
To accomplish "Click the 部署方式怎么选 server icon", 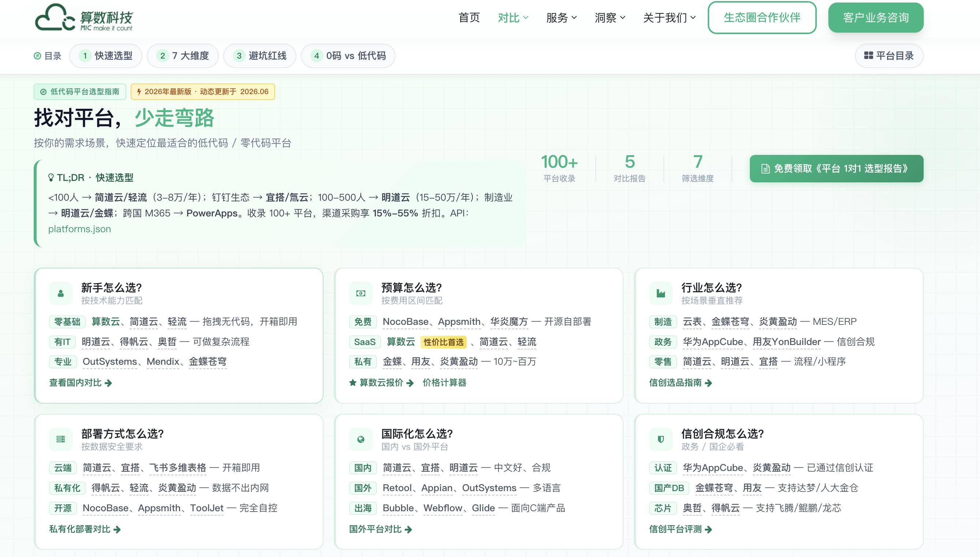I will [60, 439].
